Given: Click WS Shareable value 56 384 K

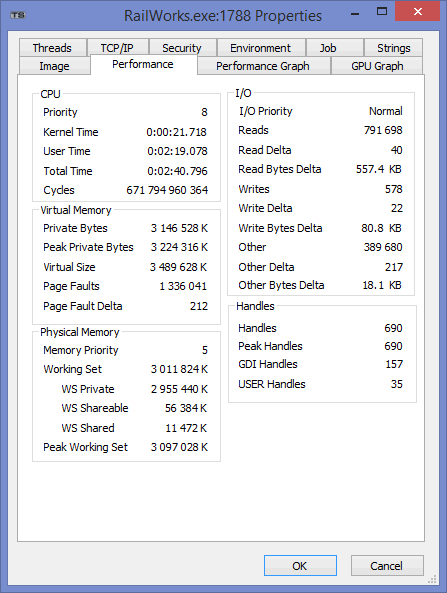Looking at the screenshot, I should [186, 408].
